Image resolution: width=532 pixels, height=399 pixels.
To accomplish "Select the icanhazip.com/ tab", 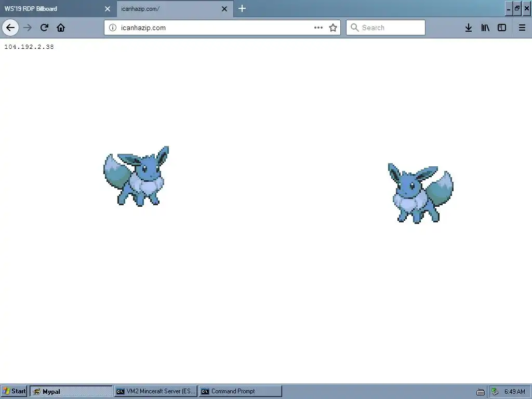I will pyautogui.click(x=175, y=8).
